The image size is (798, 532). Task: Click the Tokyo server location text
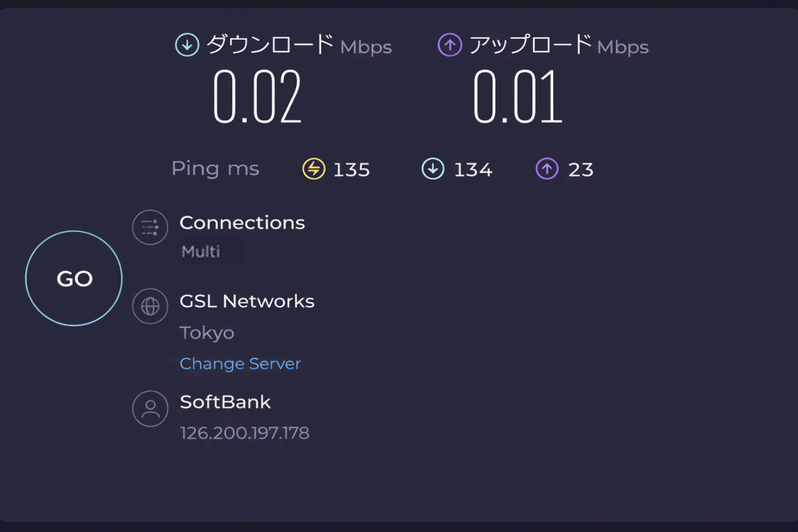[207, 332]
